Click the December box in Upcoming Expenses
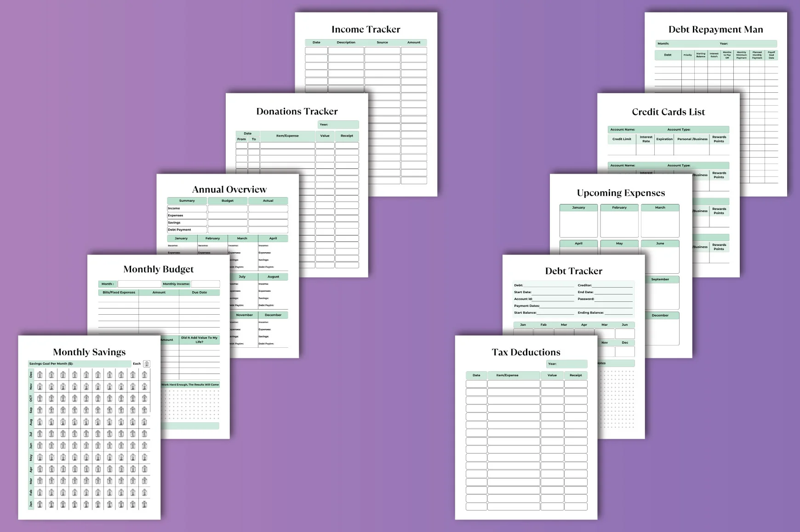This screenshot has width=800, height=532. click(x=663, y=328)
